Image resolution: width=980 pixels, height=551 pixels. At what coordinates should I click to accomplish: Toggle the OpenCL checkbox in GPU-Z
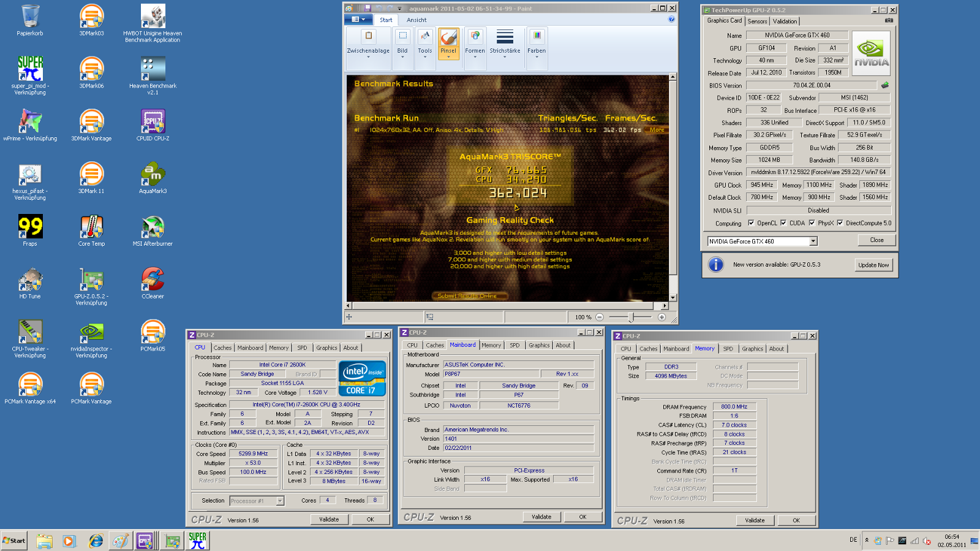(x=751, y=223)
